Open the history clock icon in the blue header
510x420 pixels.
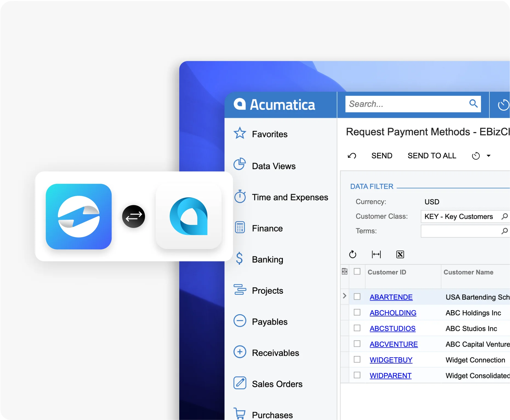[503, 105]
